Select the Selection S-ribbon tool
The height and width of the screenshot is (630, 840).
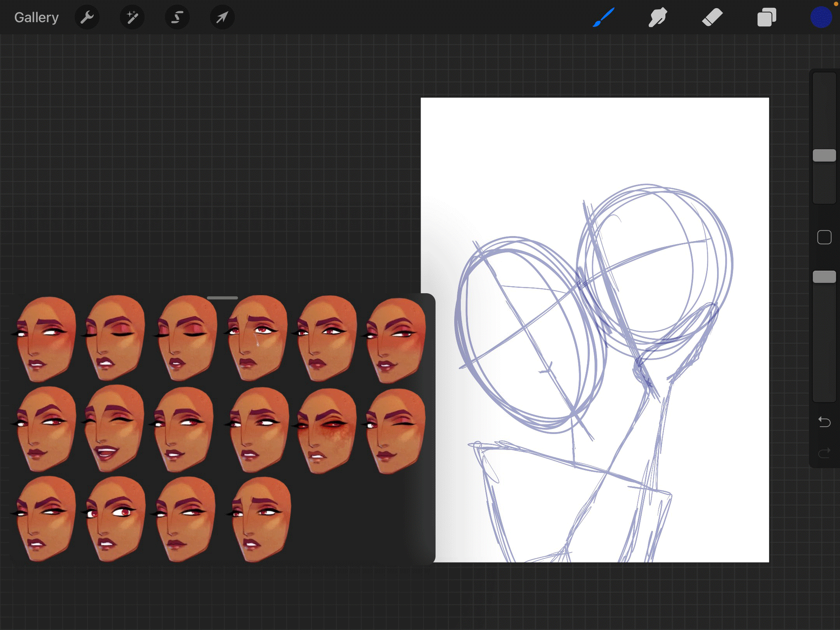pyautogui.click(x=177, y=17)
